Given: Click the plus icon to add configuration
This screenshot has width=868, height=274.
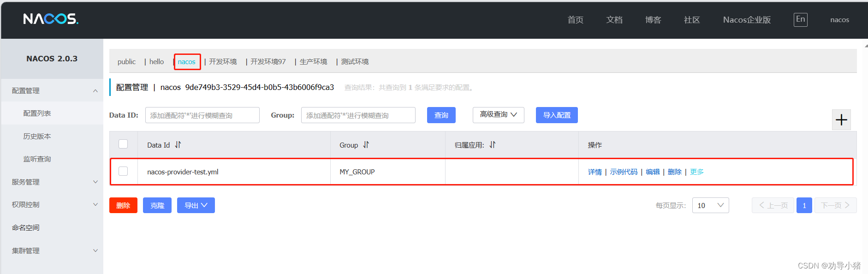Looking at the screenshot, I should click(841, 120).
